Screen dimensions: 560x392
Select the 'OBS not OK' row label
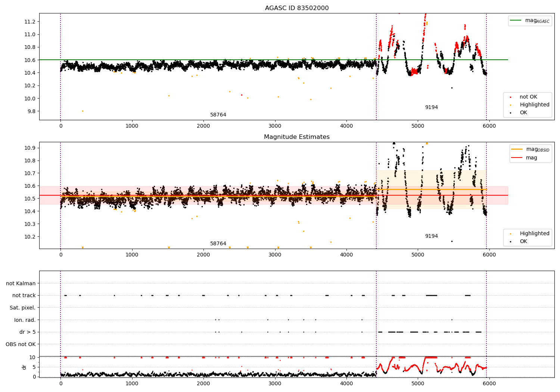point(21,344)
